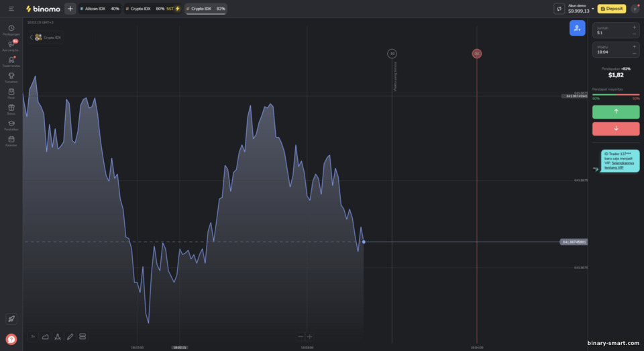Image resolution: width=644 pixels, height=351 pixels.
Task: Add a new asset tab with plus
Action: coord(70,9)
